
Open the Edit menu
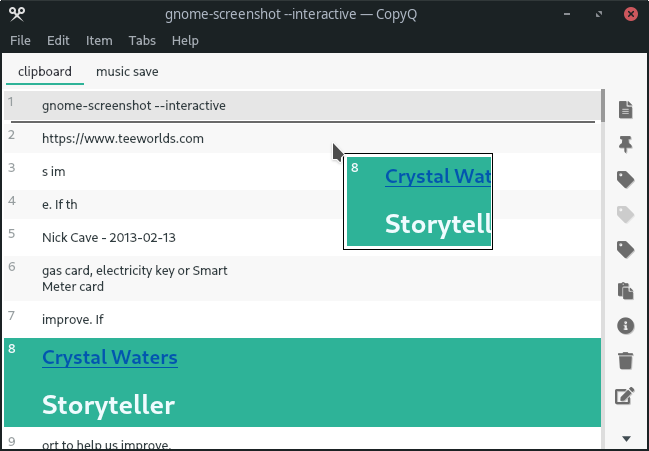[x=58, y=41]
